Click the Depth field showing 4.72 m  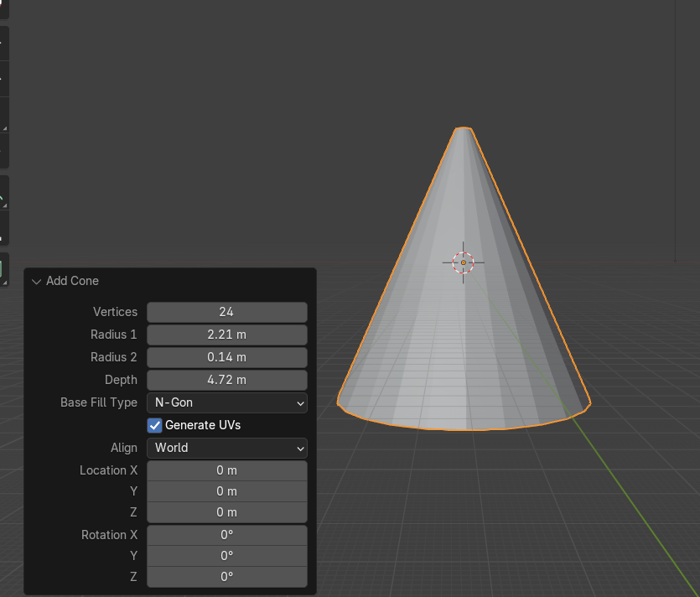(226, 380)
